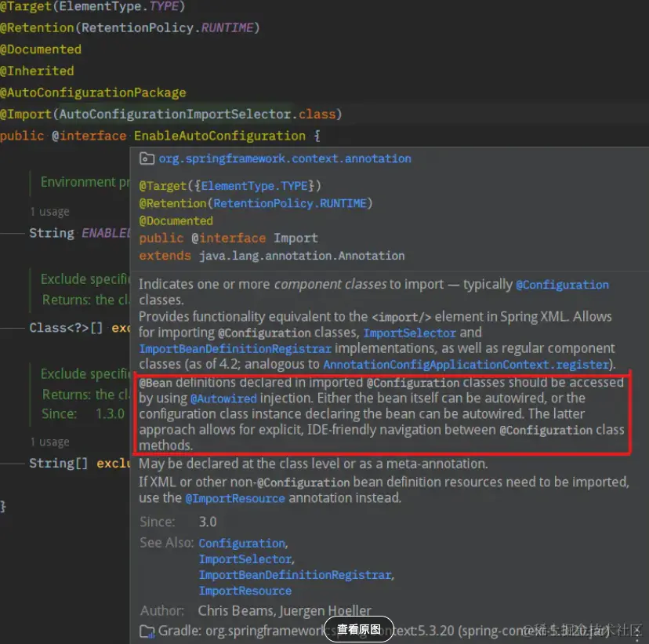Click the 'Environment pr' doc comment
This screenshot has height=644, width=649.
pos(85,182)
